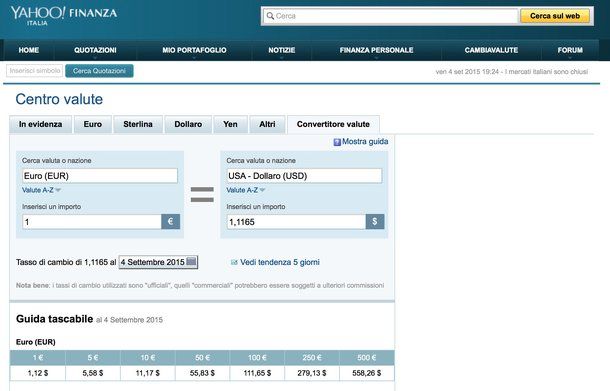Go to Home in navigation bar
Screen dimensions: 610x391
(x=28, y=50)
